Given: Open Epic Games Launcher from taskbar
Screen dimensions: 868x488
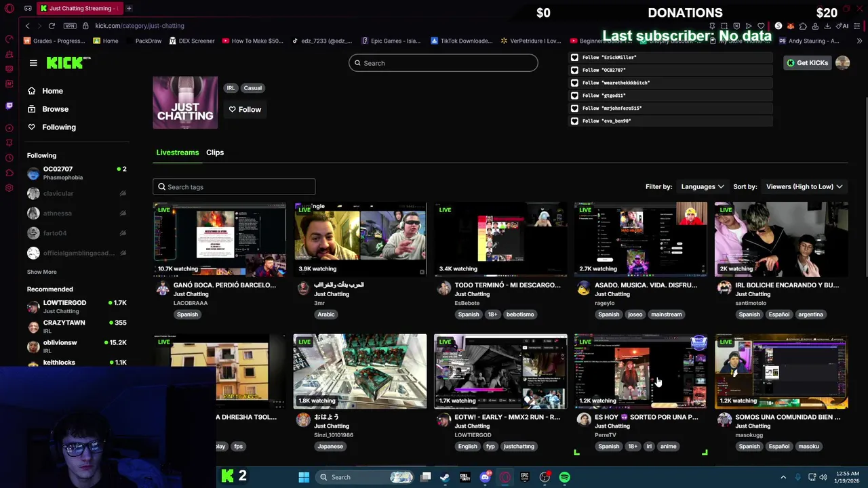Looking at the screenshot, I should pos(525,477).
